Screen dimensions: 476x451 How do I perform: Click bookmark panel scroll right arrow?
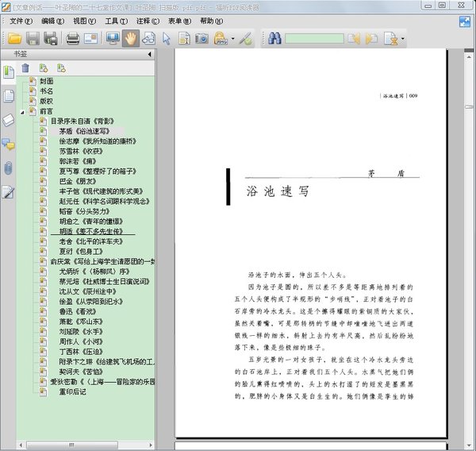(151, 445)
